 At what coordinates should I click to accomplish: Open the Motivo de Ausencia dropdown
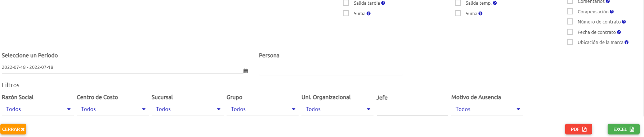(x=487, y=109)
